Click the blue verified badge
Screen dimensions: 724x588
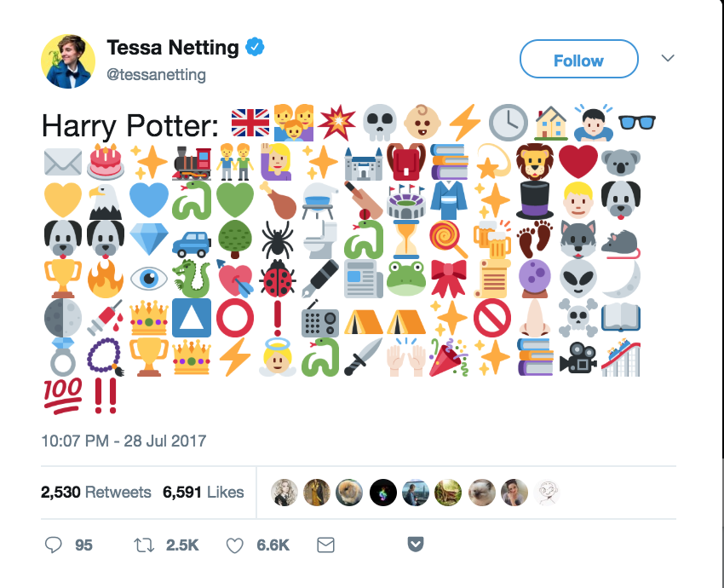pyautogui.click(x=255, y=47)
